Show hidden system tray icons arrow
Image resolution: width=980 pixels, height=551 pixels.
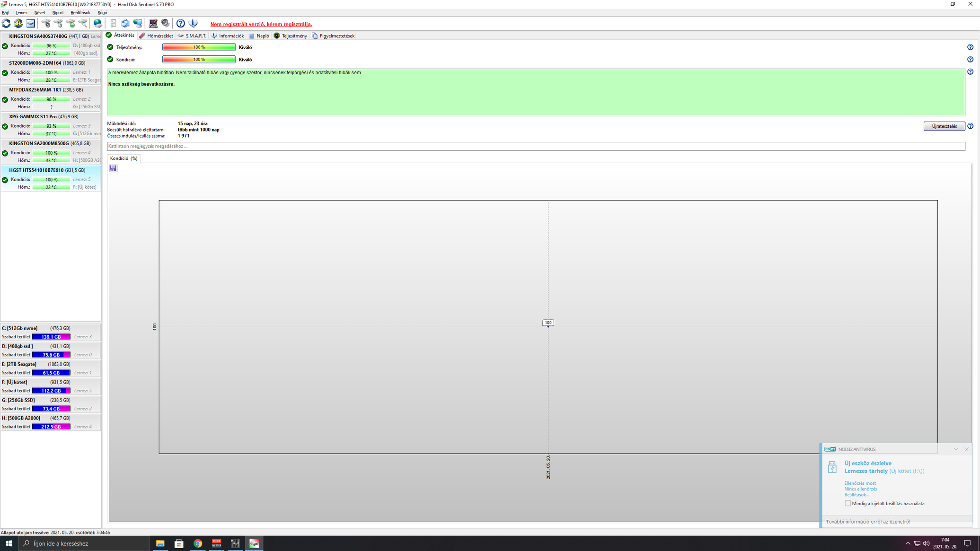tap(907, 543)
